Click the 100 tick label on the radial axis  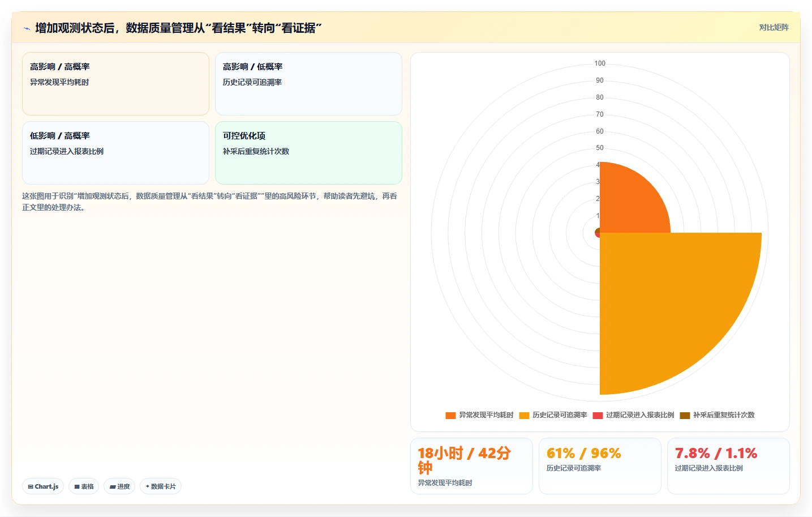pyautogui.click(x=600, y=63)
